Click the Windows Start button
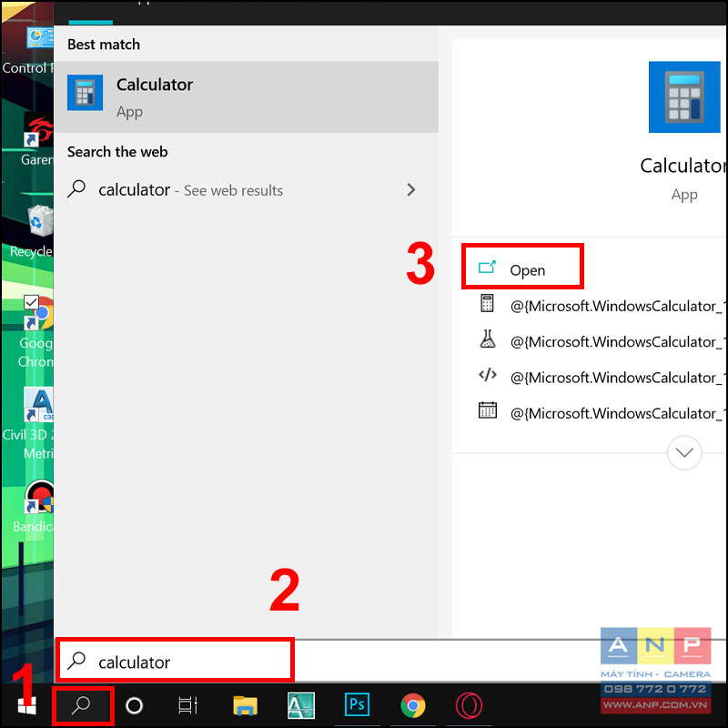 [26, 706]
